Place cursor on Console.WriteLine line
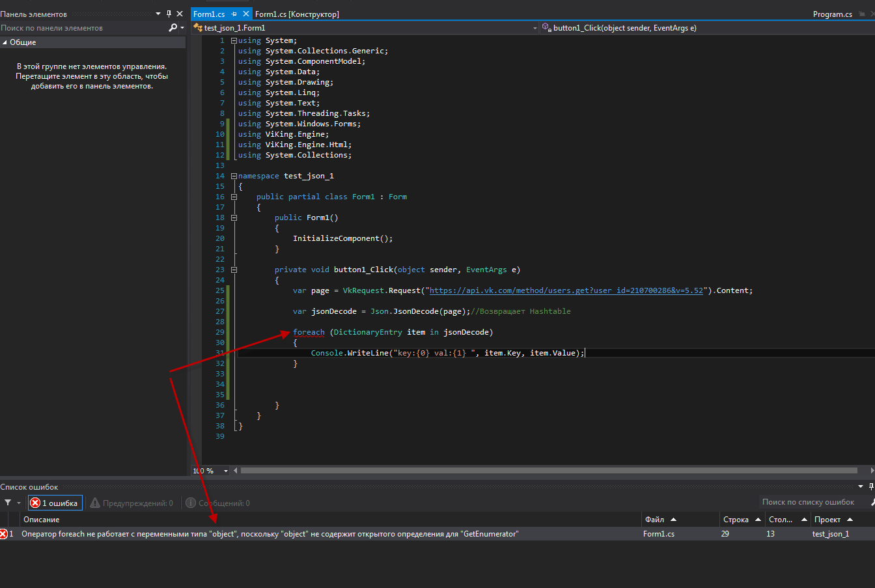Screen dimensions: 875x588 point(448,353)
